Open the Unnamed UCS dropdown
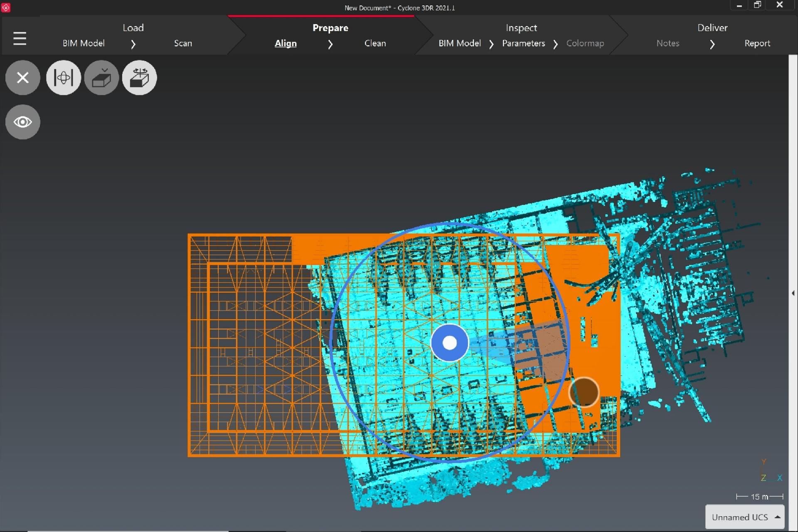 click(x=745, y=517)
